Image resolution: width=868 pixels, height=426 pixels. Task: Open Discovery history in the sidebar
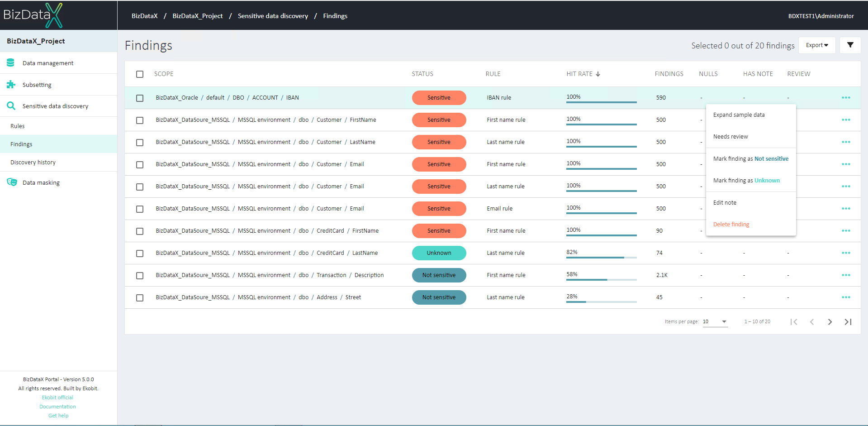pyautogui.click(x=58, y=162)
